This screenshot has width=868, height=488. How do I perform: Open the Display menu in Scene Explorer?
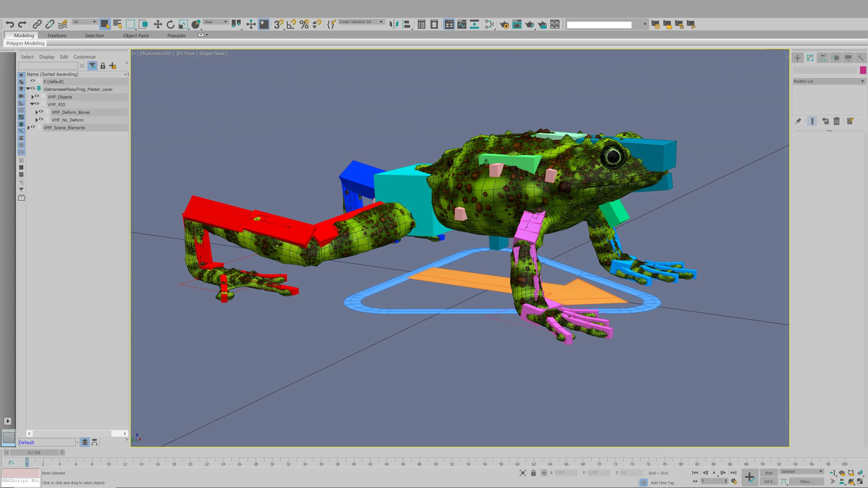(47, 57)
